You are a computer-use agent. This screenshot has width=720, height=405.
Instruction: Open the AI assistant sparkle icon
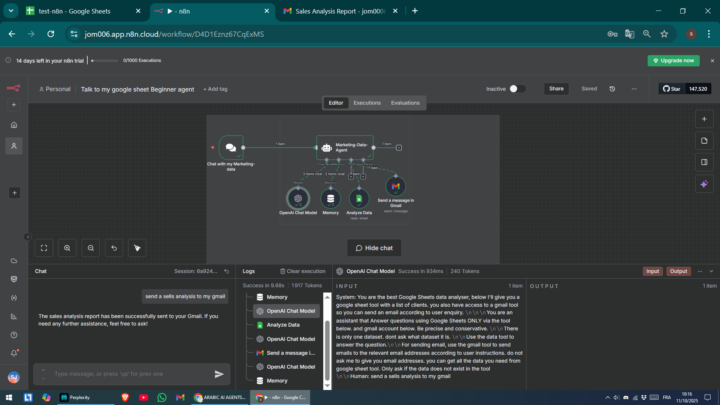pyautogui.click(x=704, y=184)
